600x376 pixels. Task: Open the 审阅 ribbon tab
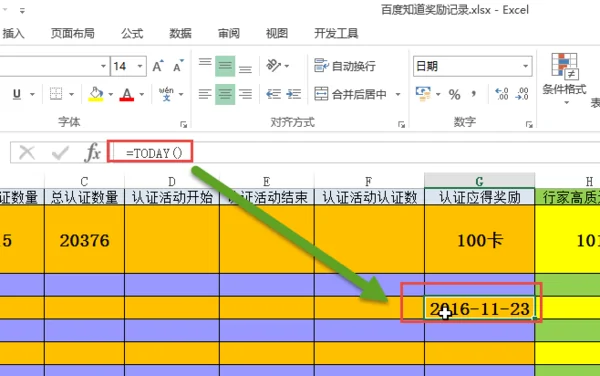pyautogui.click(x=228, y=34)
